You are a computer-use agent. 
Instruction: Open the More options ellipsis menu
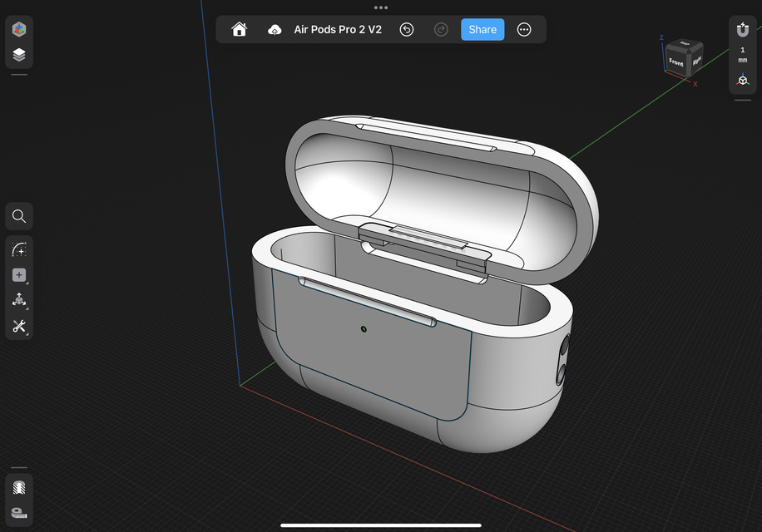coord(524,29)
